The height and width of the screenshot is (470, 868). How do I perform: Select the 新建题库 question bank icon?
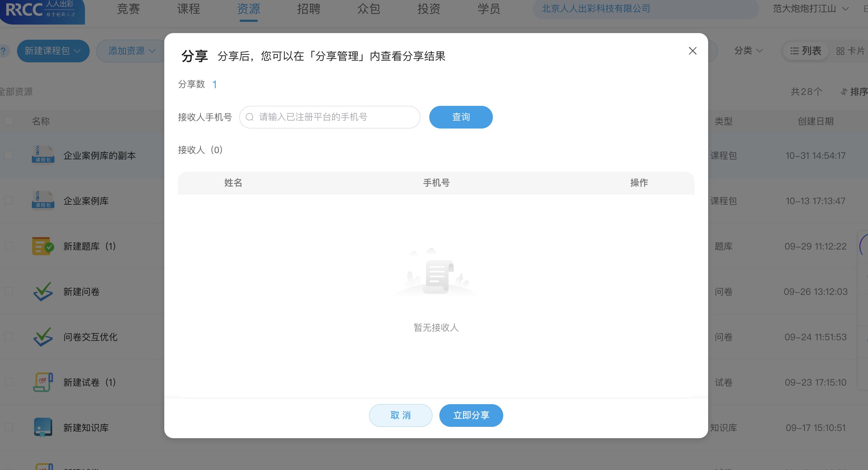point(42,246)
